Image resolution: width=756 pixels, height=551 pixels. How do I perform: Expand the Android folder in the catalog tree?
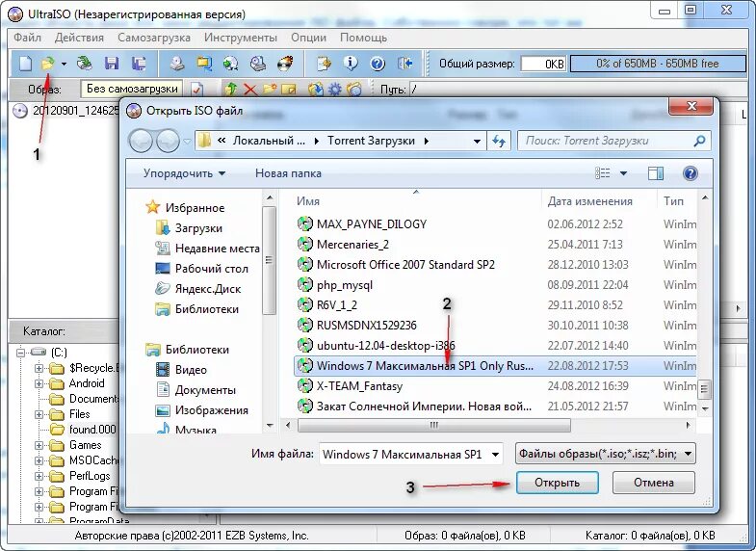point(39,384)
